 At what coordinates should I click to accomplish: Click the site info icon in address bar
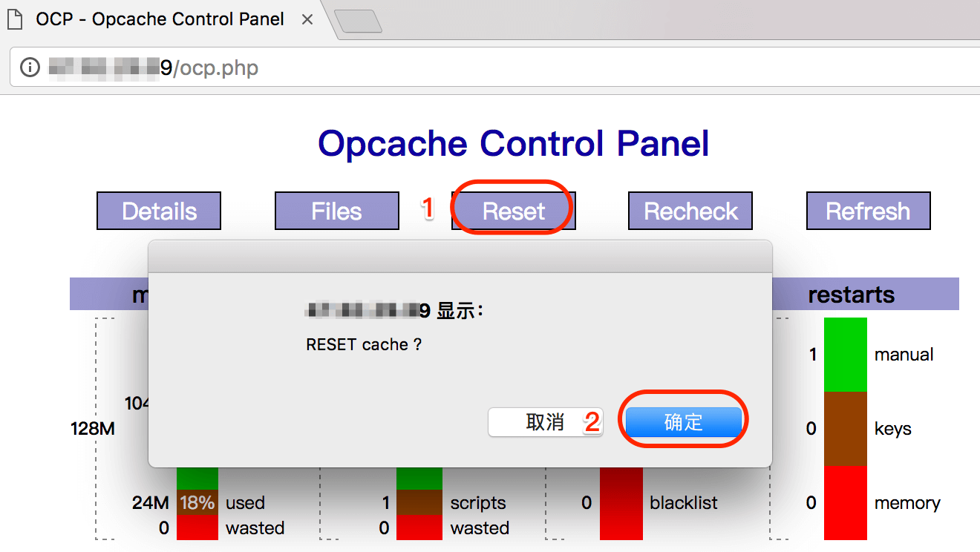click(30, 68)
